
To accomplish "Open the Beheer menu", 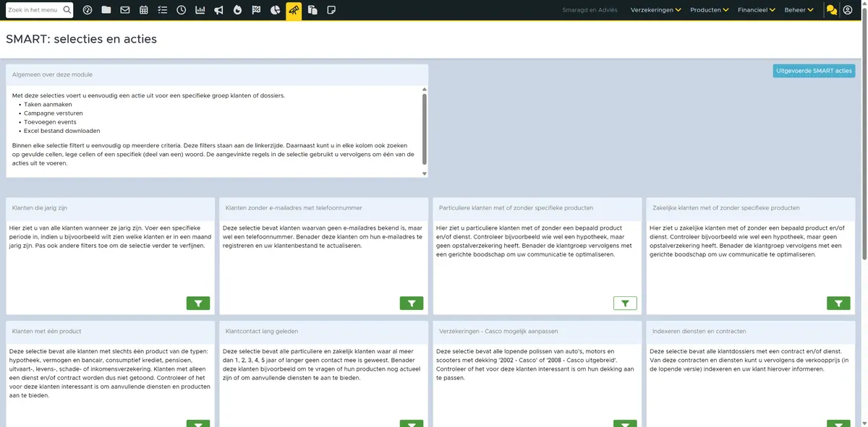I will [x=799, y=10].
